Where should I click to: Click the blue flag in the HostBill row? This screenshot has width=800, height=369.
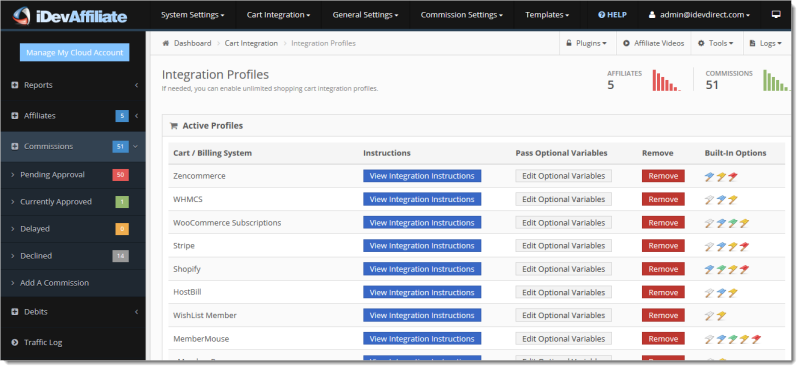[721, 293]
